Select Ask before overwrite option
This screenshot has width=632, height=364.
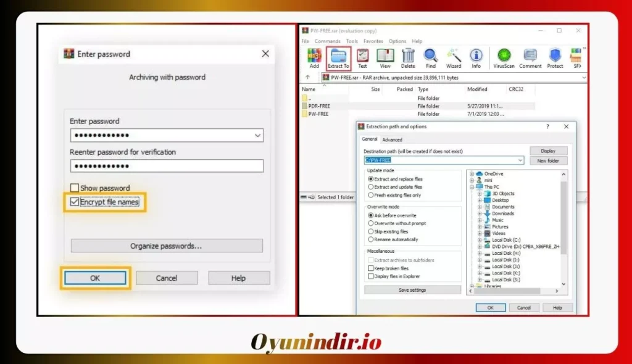pyautogui.click(x=392, y=215)
